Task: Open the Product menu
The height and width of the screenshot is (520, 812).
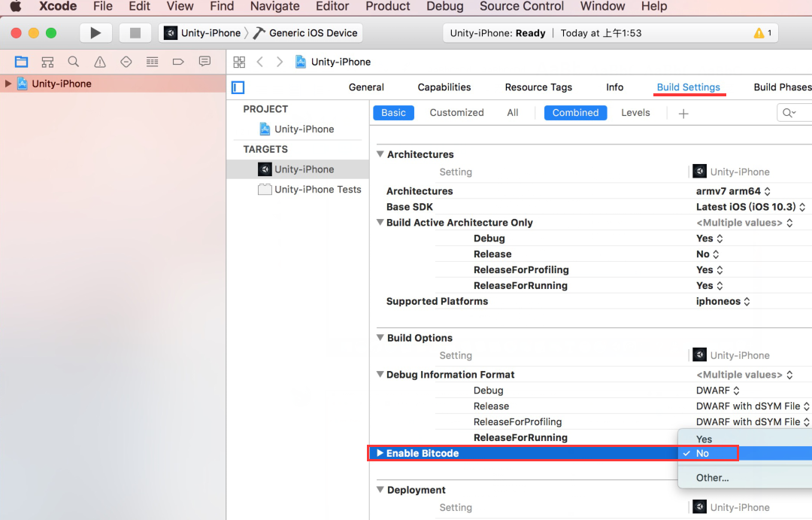Action: (x=387, y=7)
